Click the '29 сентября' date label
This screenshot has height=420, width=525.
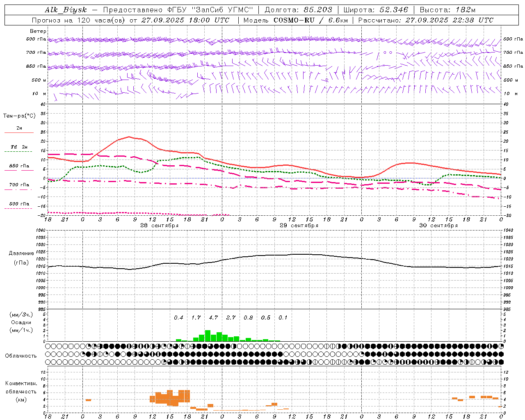coord(299,226)
